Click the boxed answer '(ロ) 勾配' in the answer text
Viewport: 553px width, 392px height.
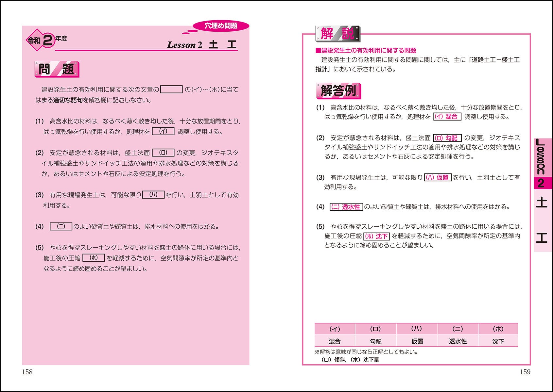(x=447, y=138)
